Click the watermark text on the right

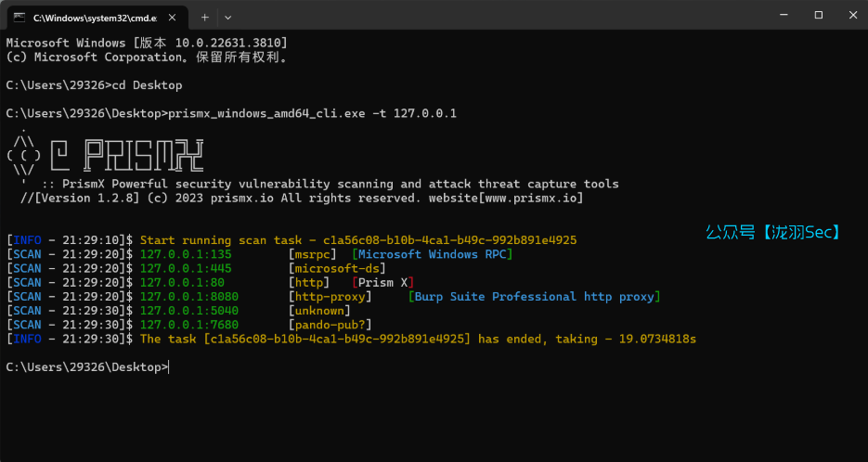tap(772, 233)
